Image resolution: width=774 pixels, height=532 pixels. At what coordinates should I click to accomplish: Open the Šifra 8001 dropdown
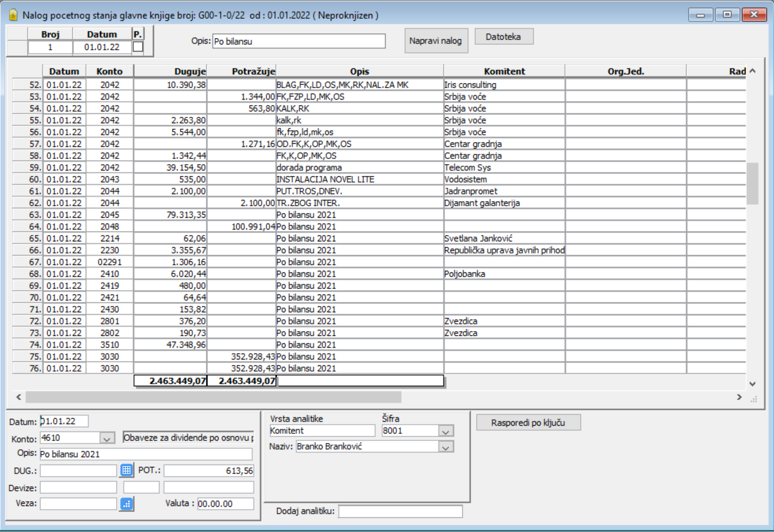click(446, 431)
